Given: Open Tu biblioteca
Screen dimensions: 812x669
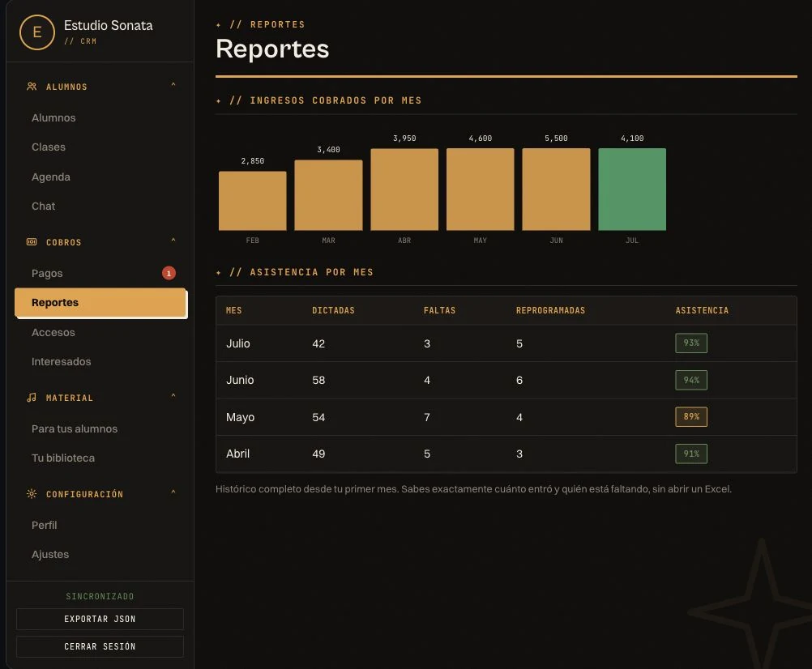Looking at the screenshot, I should [63, 458].
